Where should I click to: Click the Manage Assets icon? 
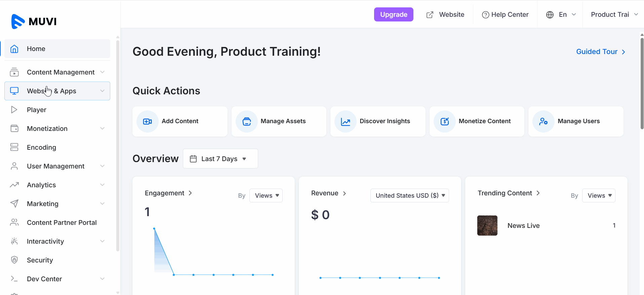tap(246, 121)
